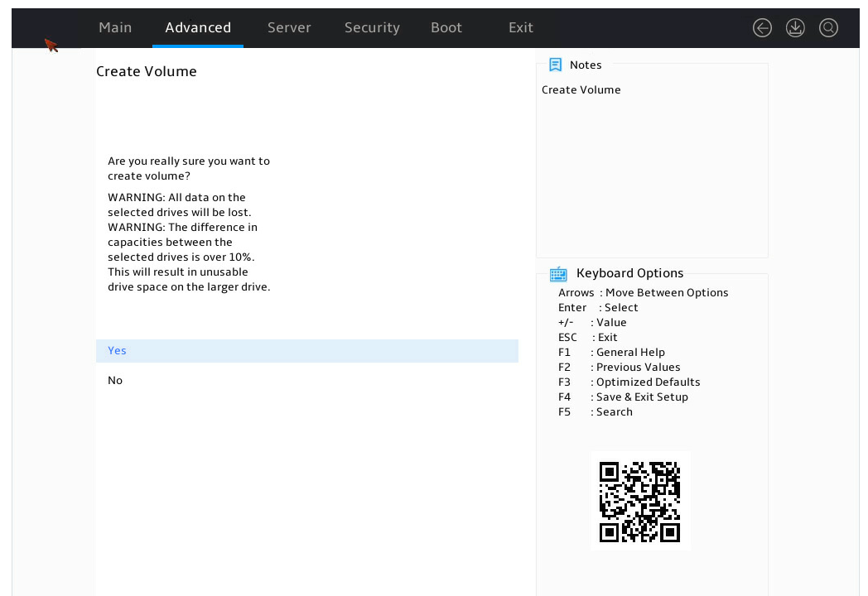Click the 'F2 : Previous Values' line
The height and width of the screenshot is (596, 868).
pos(620,368)
